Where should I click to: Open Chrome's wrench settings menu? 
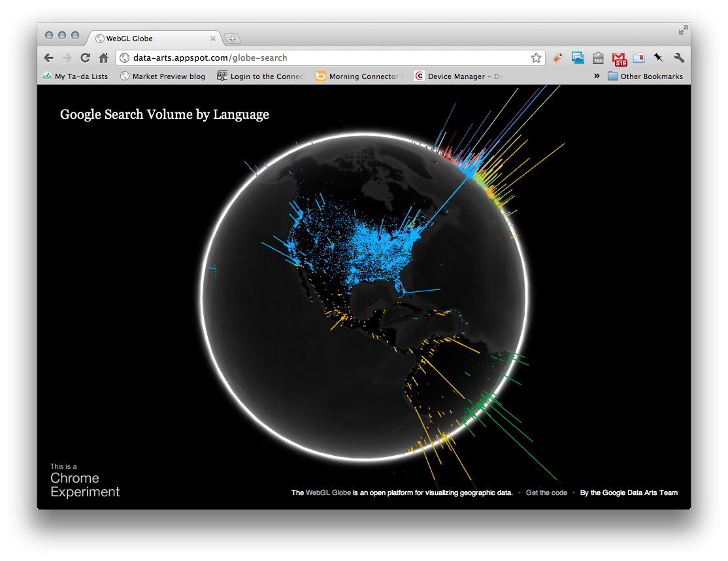pyautogui.click(x=678, y=59)
